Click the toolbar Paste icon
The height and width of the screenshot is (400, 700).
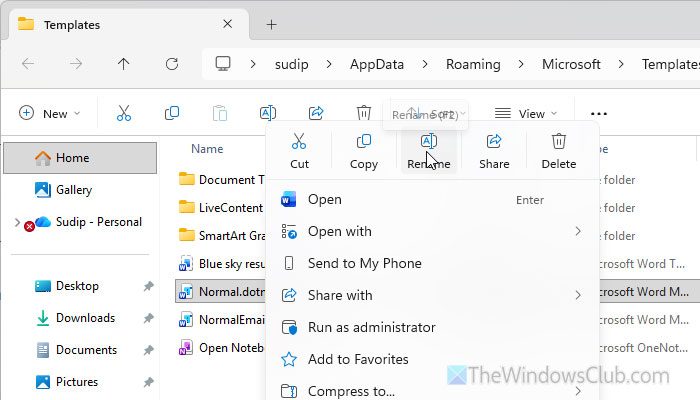click(220, 113)
